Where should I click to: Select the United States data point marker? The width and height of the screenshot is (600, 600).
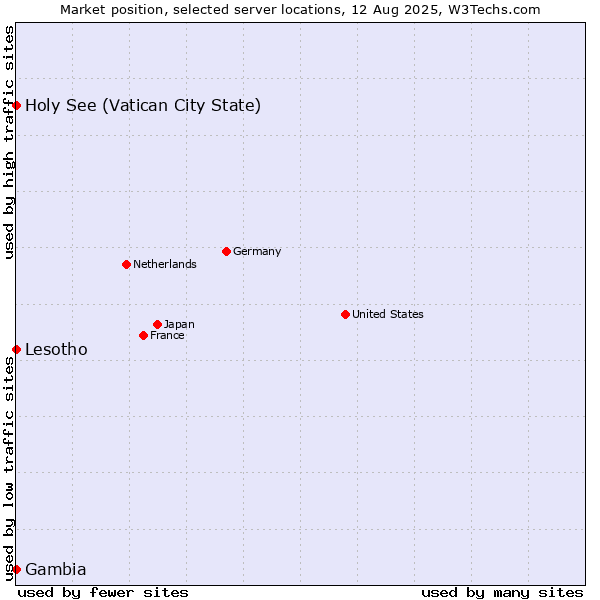point(346,315)
